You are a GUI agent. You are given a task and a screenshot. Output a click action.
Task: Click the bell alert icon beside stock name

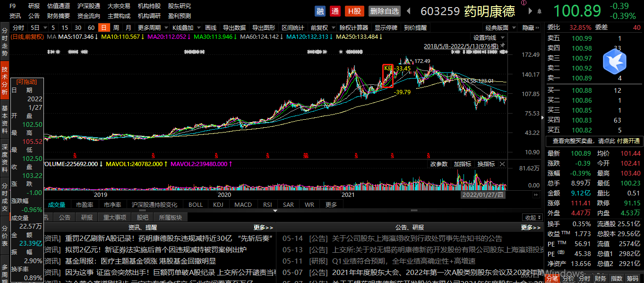coord(539,11)
